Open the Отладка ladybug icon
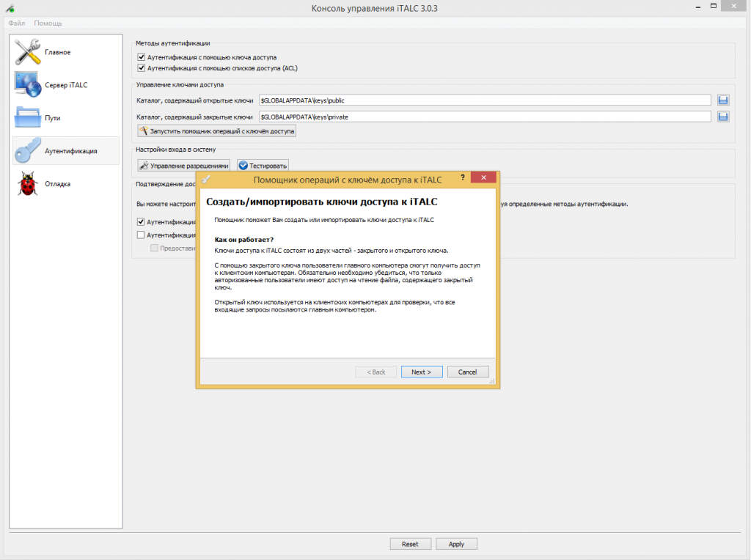The height and width of the screenshot is (560, 751). (x=27, y=184)
